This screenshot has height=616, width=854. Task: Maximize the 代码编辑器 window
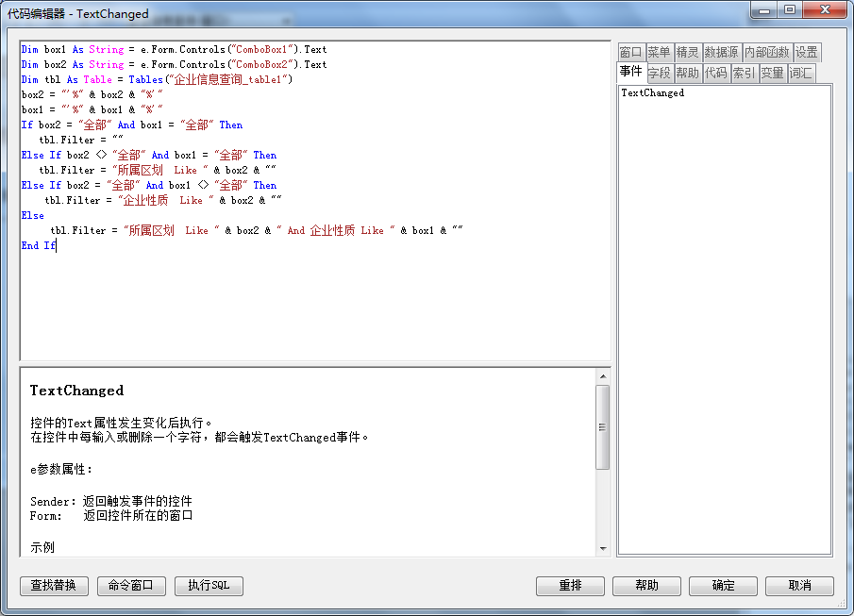(x=790, y=10)
